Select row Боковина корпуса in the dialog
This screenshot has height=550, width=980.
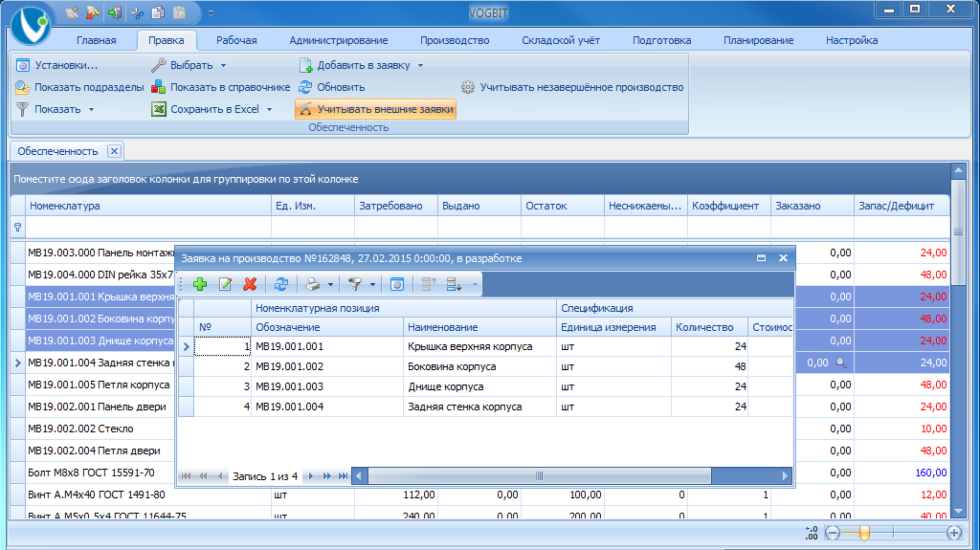(485, 366)
